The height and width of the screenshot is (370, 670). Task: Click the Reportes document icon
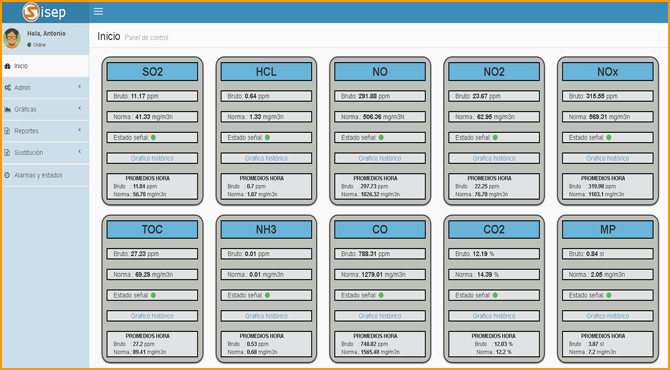pyautogui.click(x=7, y=131)
